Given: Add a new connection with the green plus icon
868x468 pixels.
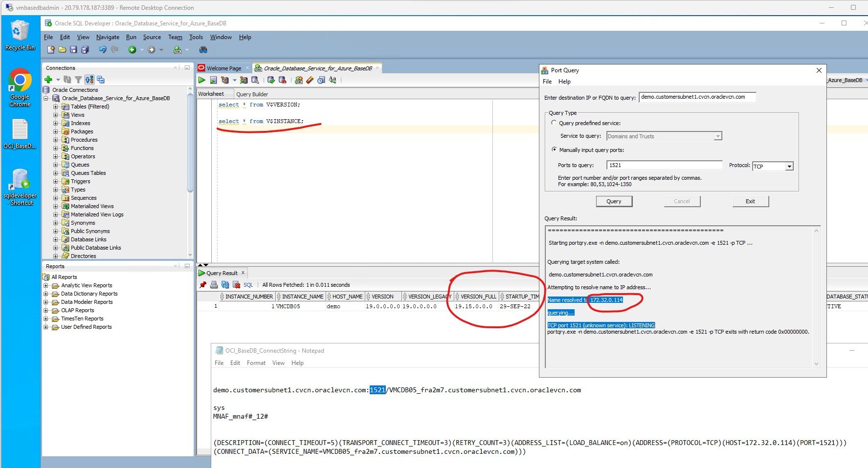Looking at the screenshot, I should pyautogui.click(x=48, y=79).
